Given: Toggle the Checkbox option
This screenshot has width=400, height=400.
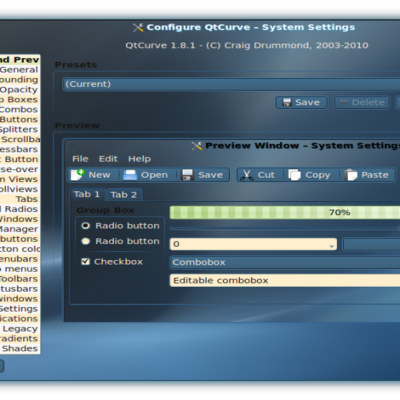Looking at the screenshot, I should coord(86,262).
